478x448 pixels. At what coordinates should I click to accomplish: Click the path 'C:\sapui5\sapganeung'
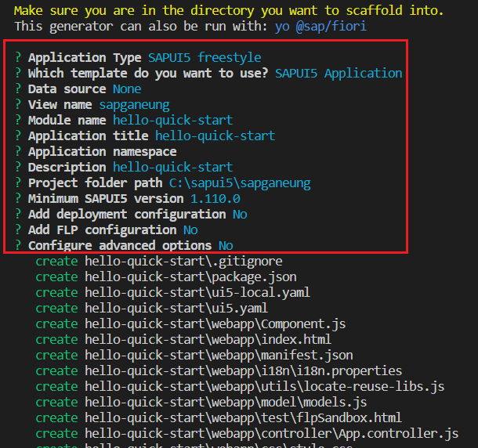240,183
